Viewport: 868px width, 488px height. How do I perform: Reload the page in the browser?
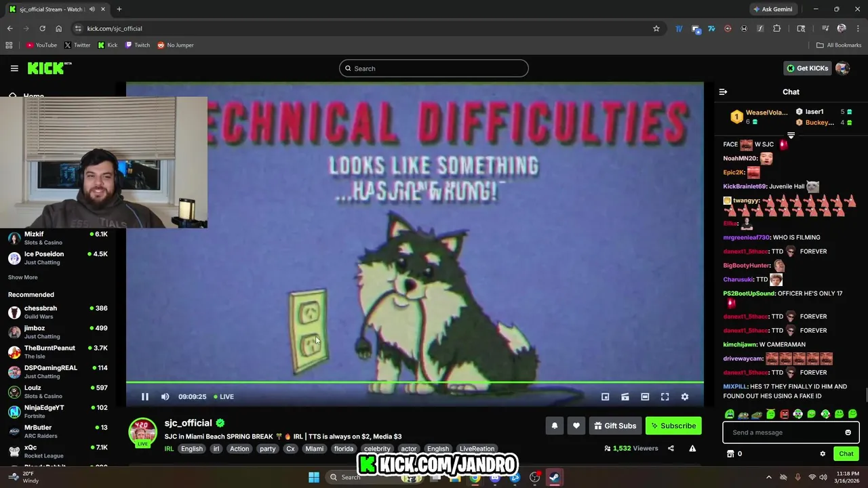pos(42,28)
